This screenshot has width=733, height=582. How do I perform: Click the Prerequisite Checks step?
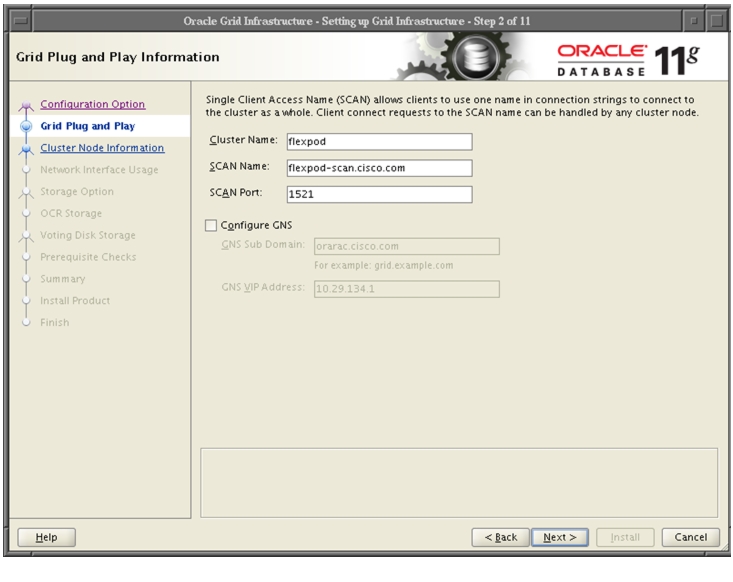pyautogui.click(x=88, y=257)
